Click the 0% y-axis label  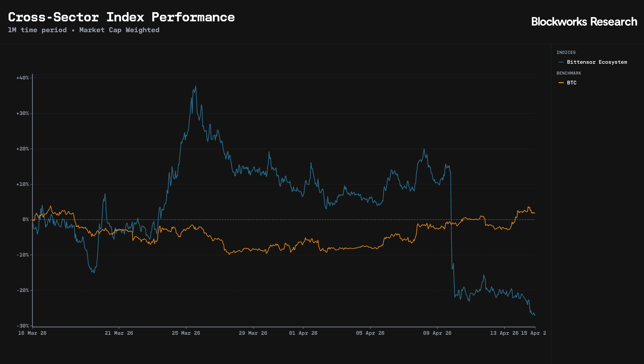(26, 219)
